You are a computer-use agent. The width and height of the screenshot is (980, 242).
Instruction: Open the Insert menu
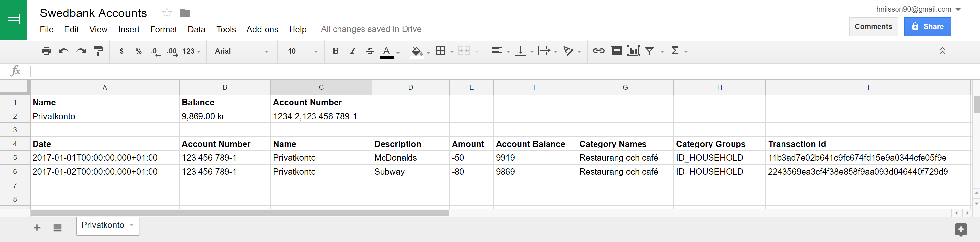(128, 29)
